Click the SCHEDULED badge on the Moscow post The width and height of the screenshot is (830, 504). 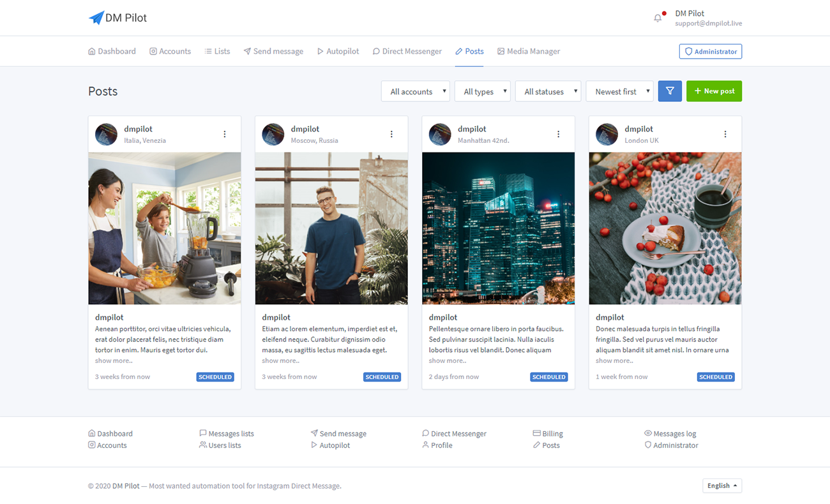pos(382,377)
